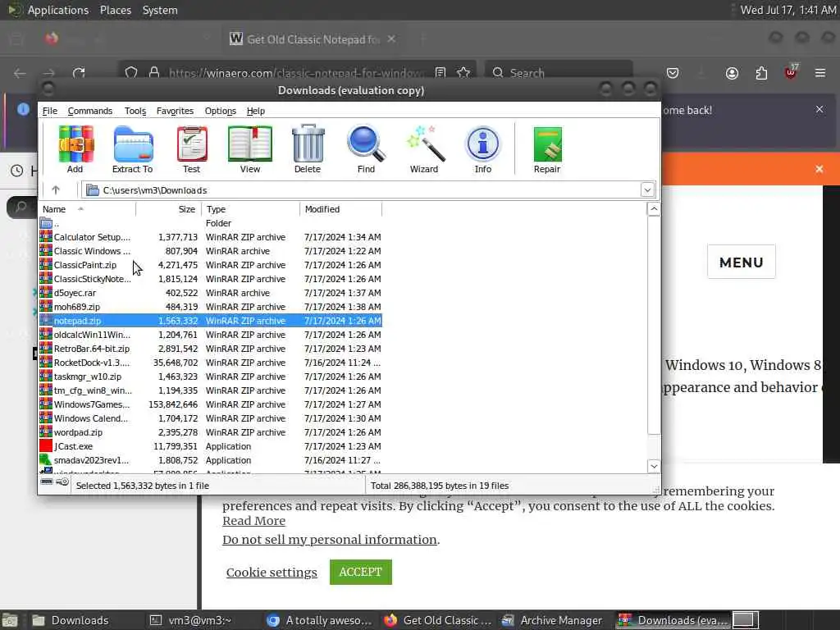Click the green ACCEPT cookies button
840x630 pixels.
pos(361,572)
